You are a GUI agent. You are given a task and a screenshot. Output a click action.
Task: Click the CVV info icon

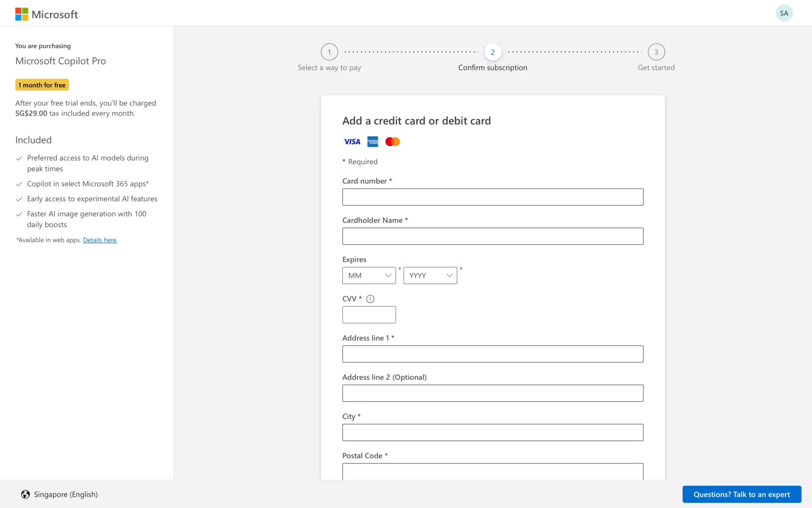click(370, 299)
